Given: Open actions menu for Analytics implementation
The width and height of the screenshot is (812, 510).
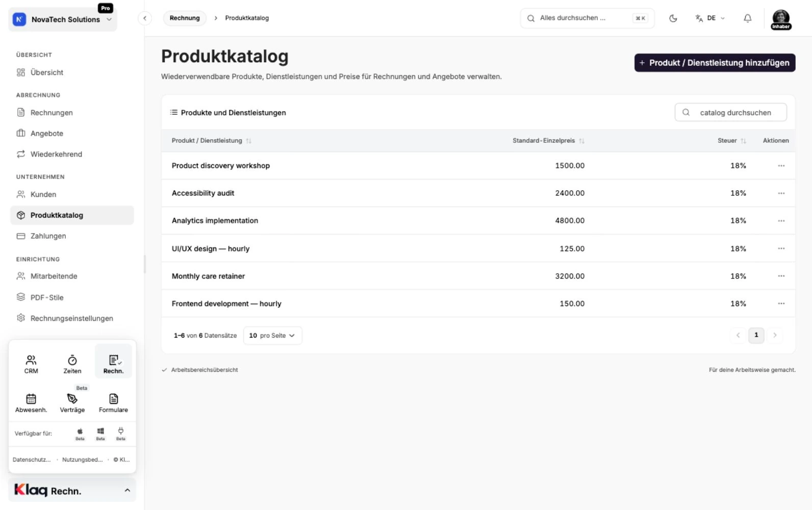Looking at the screenshot, I should [781, 221].
